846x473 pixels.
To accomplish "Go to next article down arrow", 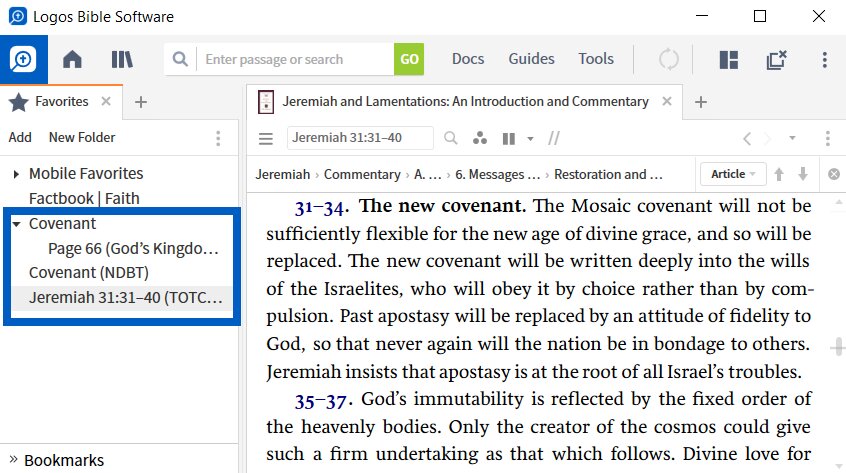I will tap(803, 174).
